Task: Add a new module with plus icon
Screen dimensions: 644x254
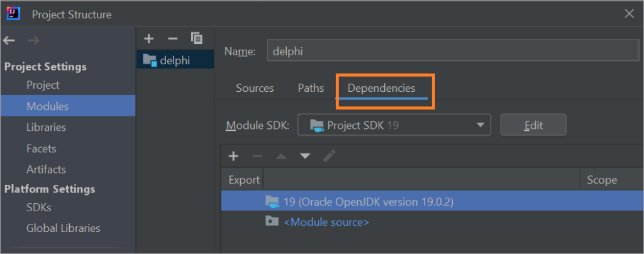Action: [148, 39]
